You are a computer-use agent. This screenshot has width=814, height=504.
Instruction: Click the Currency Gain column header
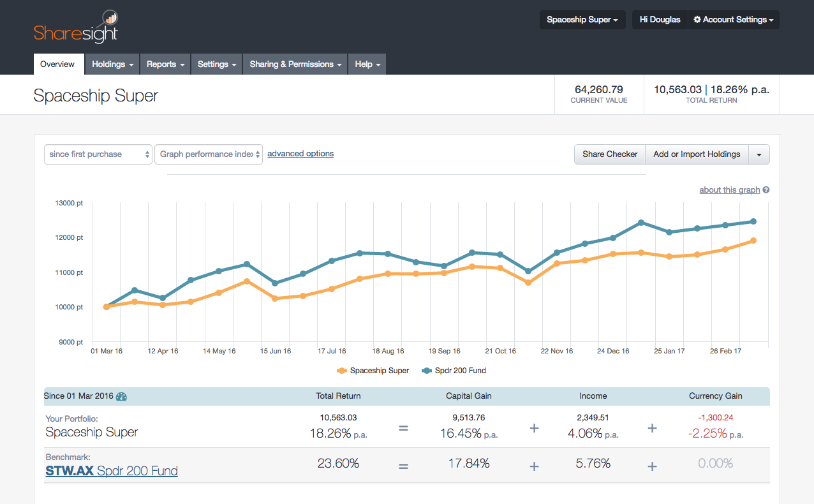[x=716, y=396]
